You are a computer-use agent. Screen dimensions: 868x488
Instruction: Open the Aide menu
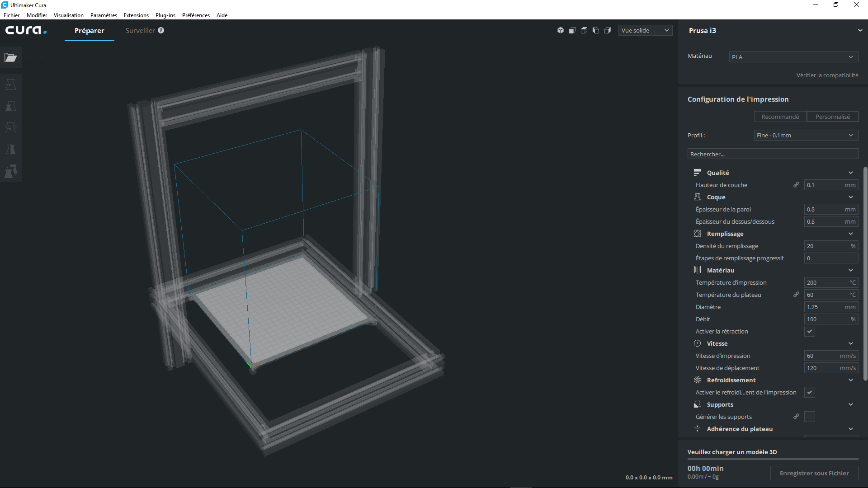[x=222, y=15]
